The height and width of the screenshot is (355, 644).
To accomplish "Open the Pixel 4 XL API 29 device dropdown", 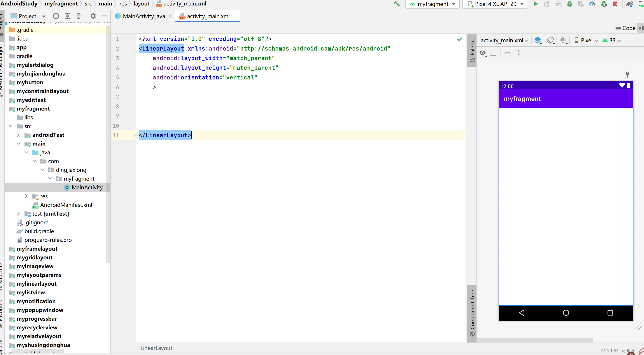I will pyautogui.click(x=495, y=4).
